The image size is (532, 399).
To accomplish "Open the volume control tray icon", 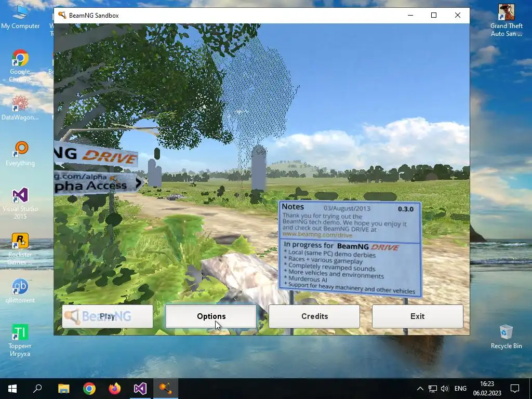I will [x=445, y=389].
